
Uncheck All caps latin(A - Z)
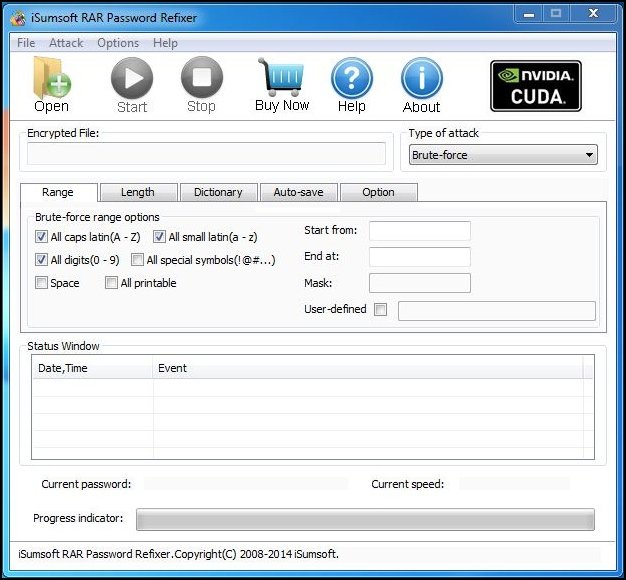[41, 237]
